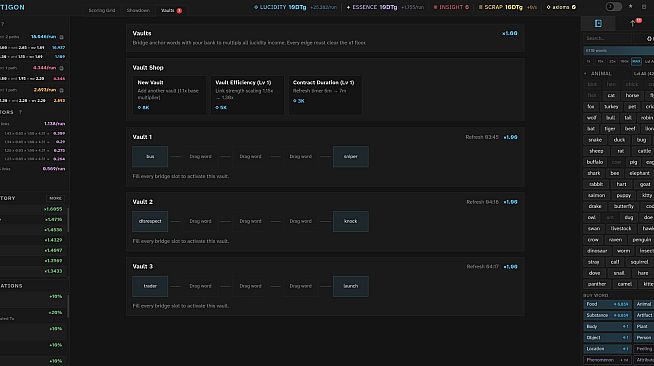
Task: Click middle Drag word slot in Vault 3
Action: coord(250,286)
